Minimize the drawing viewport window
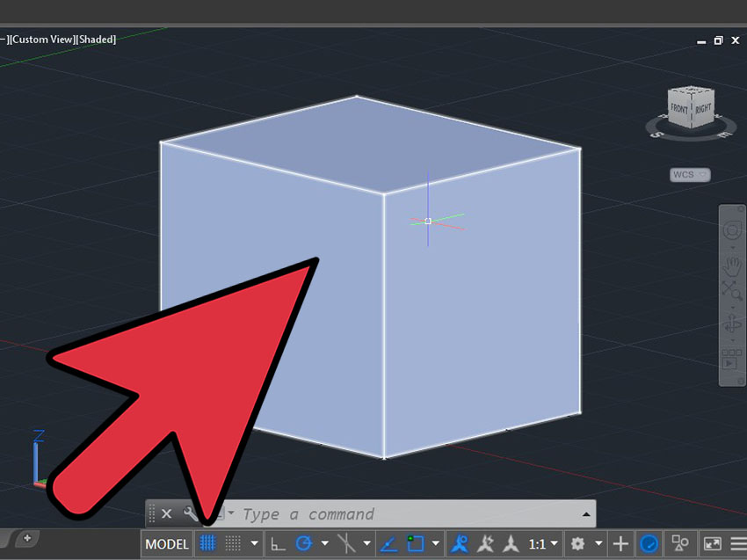This screenshot has height=560, width=747. (x=700, y=42)
